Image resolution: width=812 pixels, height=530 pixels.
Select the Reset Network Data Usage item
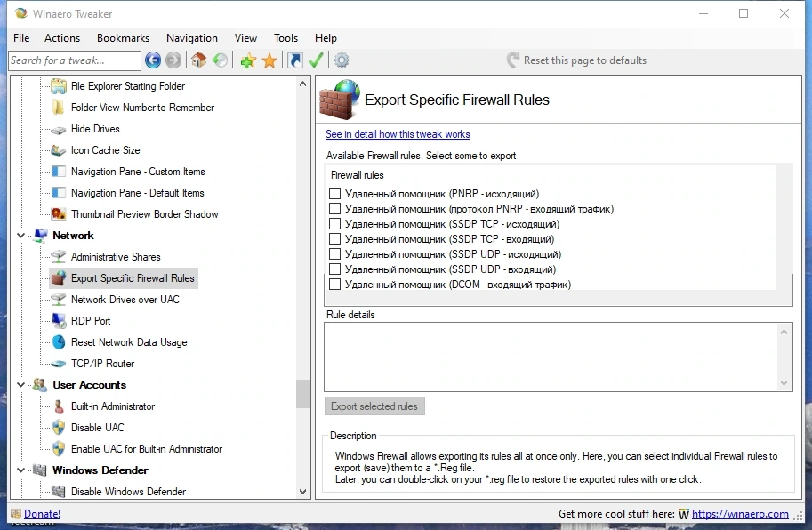click(129, 342)
